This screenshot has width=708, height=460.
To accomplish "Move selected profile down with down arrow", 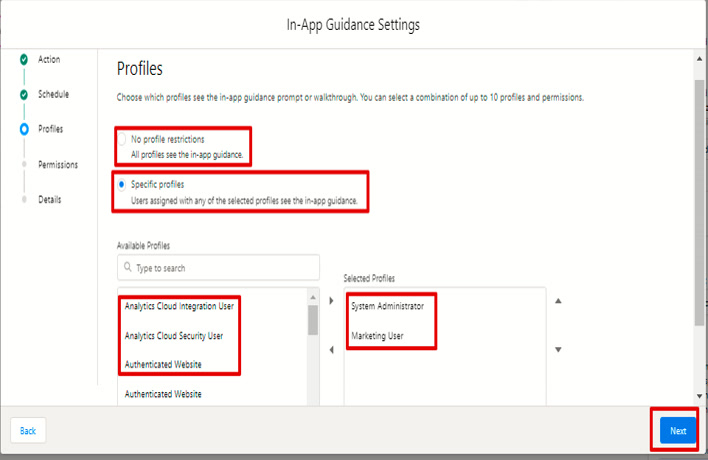I will [558, 349].
